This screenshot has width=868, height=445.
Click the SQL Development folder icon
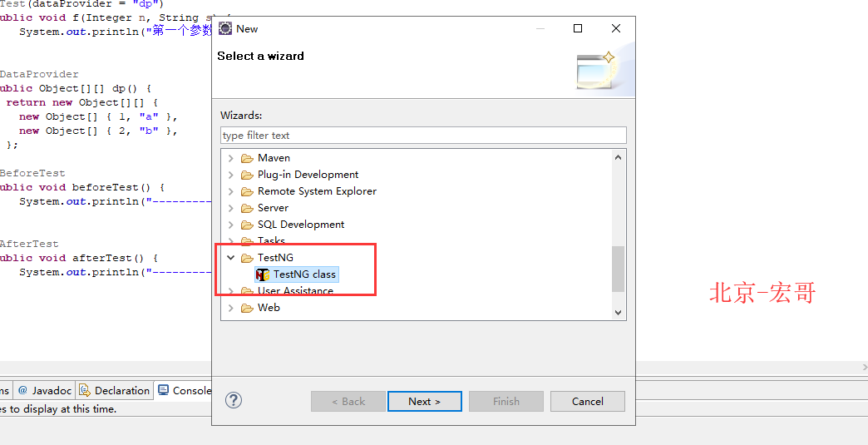coord(247,225)
